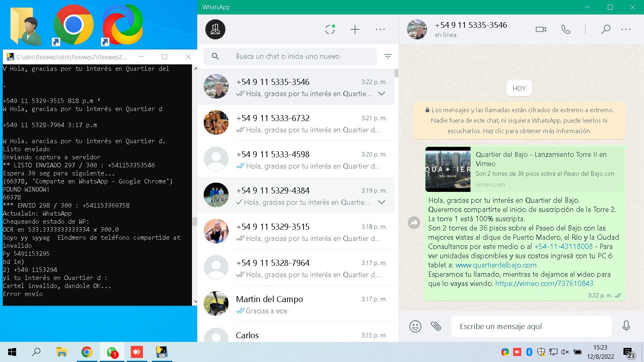Click the 'Escribe un mensaje aquí' box
The height and width of the screenshot is (362, 644).
531,326
